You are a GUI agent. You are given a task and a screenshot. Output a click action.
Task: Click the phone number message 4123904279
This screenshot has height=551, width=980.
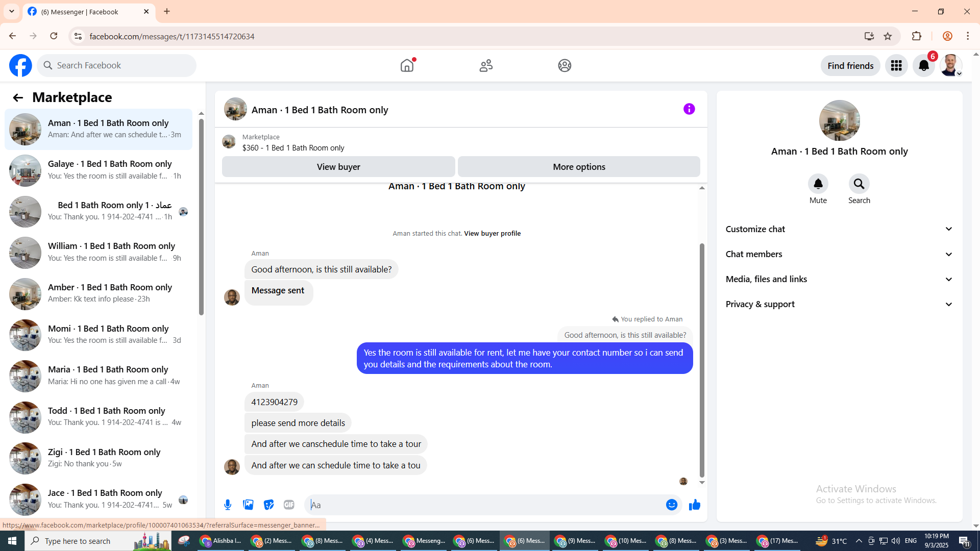pos(274,402)
